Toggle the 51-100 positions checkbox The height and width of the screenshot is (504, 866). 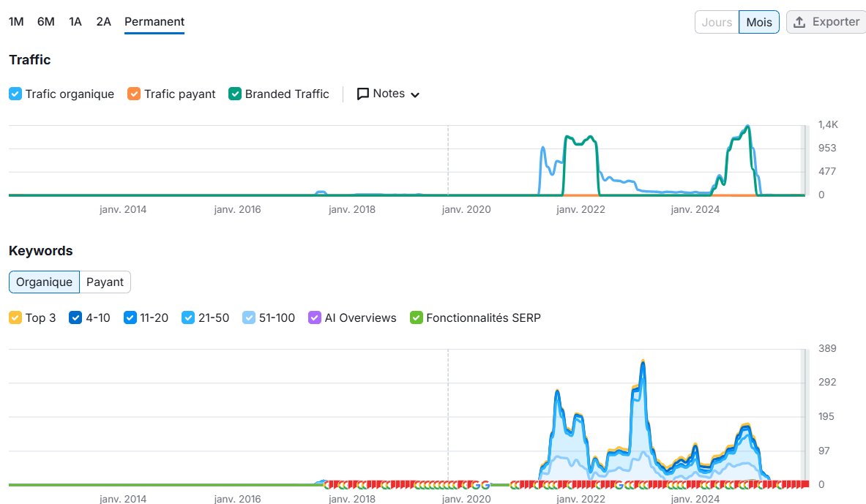[249, 318]
